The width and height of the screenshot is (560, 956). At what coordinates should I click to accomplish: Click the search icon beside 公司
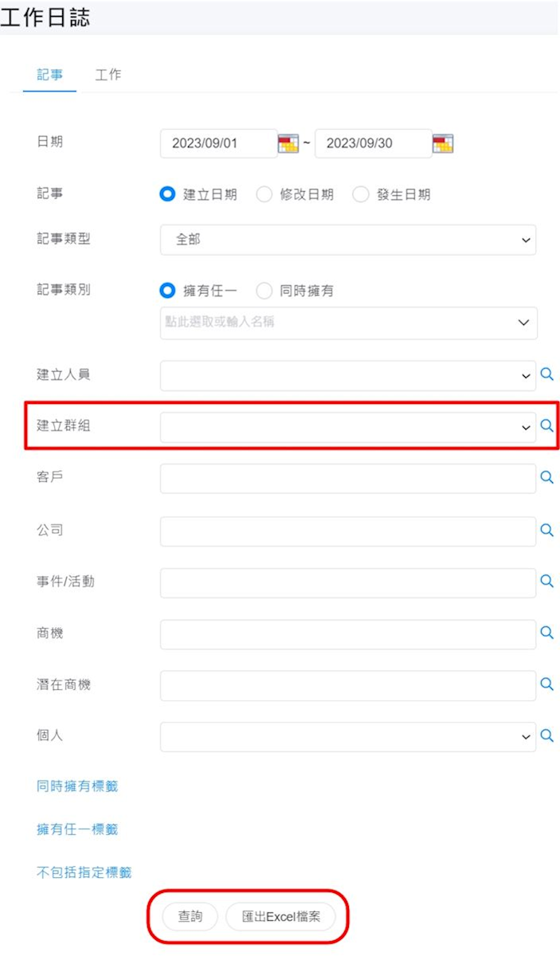(547, 530)
